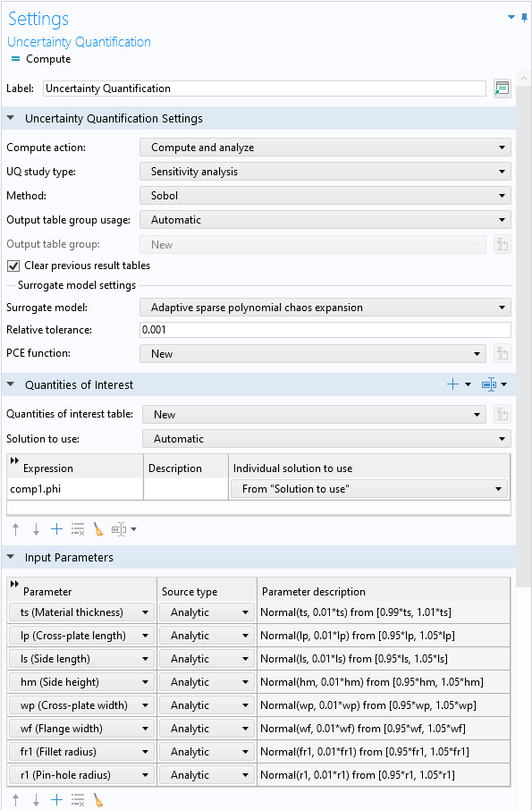Open Source type dropdown for ts row
The image size is (532, 810).
[x=207, y=612]
